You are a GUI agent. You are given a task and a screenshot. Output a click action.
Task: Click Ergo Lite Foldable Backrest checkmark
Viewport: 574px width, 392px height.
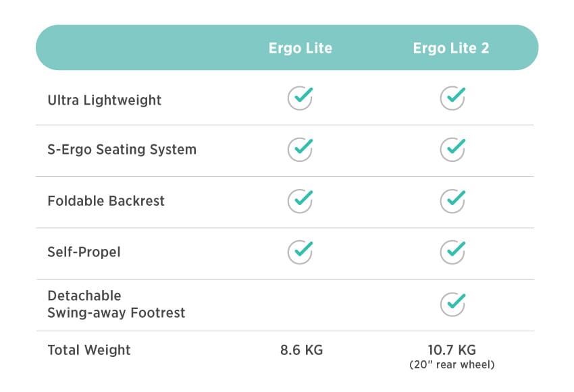[x=300, y=201]
